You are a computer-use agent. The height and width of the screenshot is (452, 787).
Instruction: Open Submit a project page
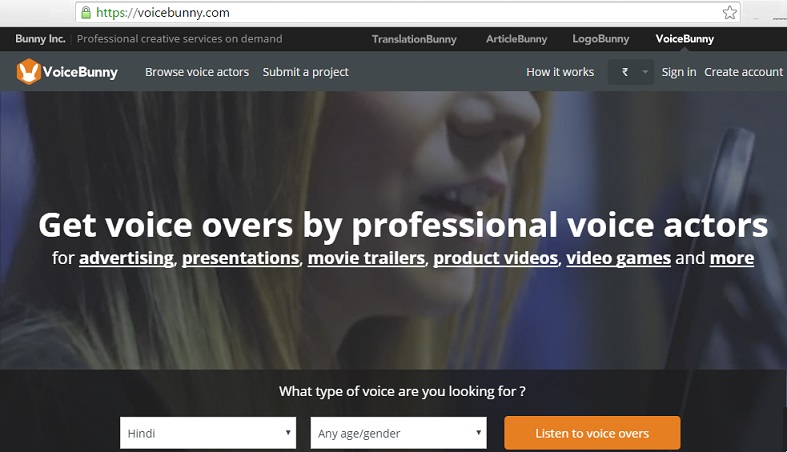(305, 72)
